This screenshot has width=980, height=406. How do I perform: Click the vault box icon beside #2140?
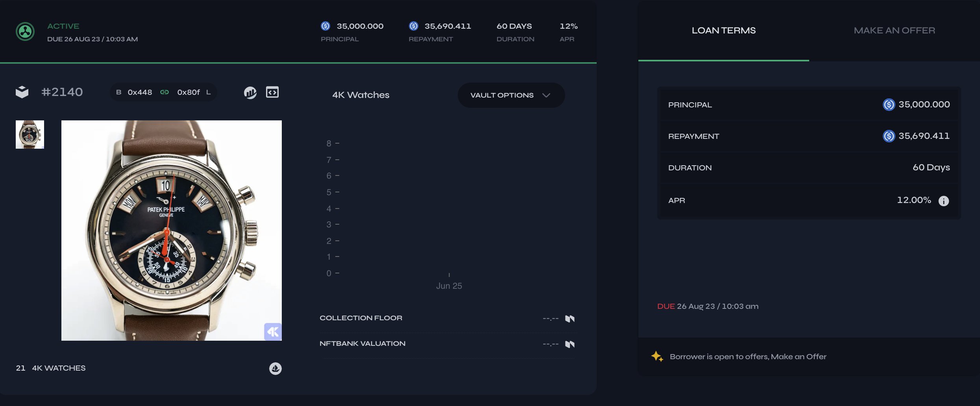tap(22, 92)
